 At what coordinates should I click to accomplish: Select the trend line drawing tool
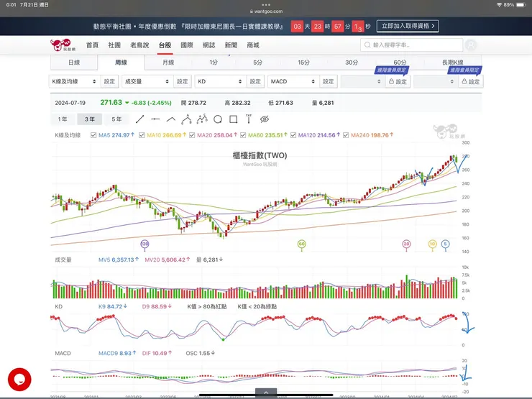[139, 119]
